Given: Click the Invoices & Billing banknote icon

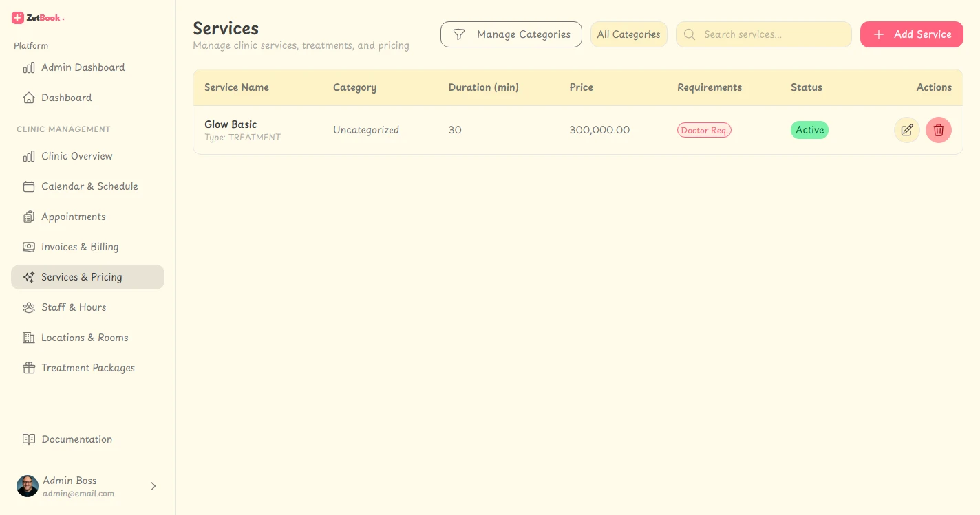Looking at the screenshot, I should click(29, 247).
